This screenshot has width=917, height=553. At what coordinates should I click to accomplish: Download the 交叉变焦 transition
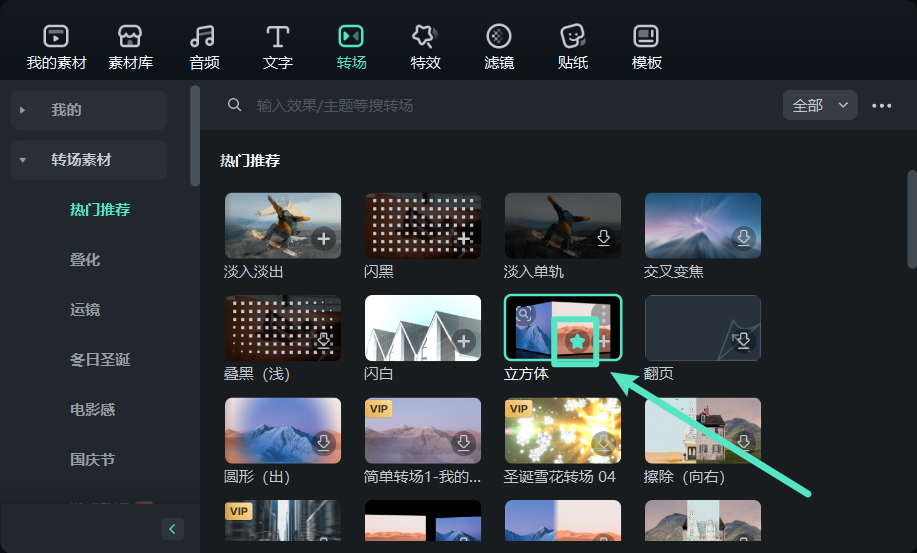743,238
